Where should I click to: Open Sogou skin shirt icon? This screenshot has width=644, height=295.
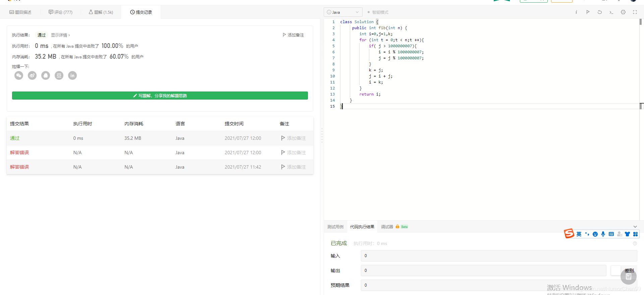tap(627, 234)
